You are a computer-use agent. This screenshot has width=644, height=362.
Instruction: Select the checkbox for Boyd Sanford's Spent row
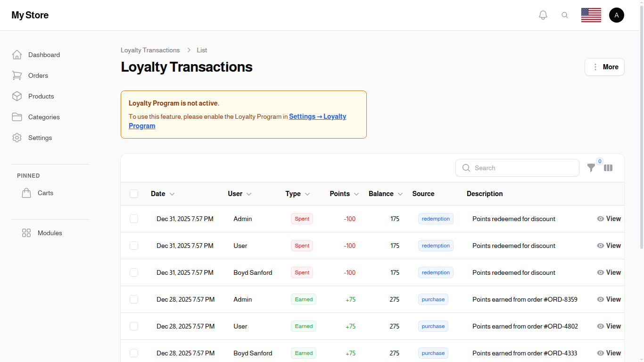click(x=134, y=272)
